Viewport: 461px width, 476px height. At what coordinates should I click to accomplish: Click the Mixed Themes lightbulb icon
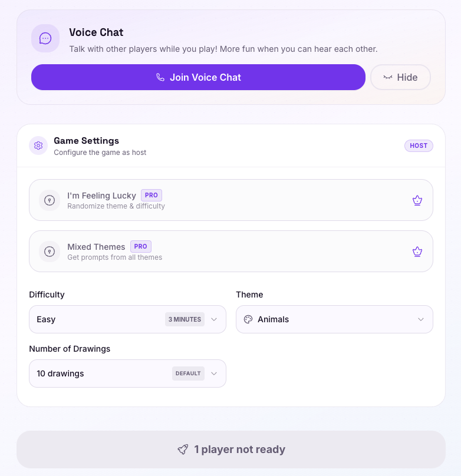[50, 252]
